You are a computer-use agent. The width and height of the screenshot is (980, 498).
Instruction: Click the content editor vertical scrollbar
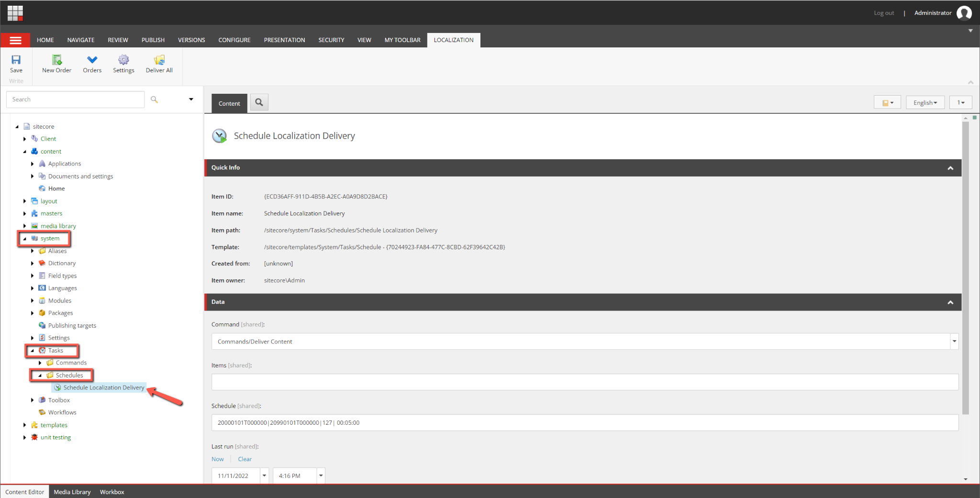(965, 268)
